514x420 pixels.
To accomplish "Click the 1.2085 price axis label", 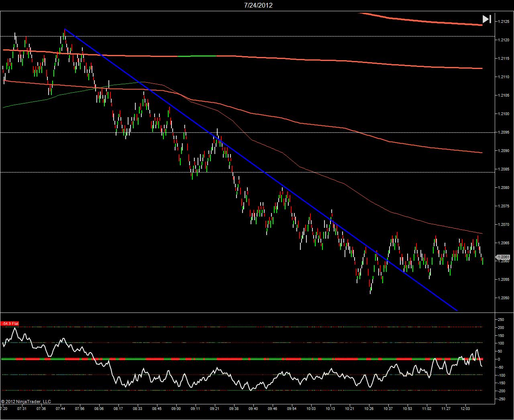I will (504, 169).
